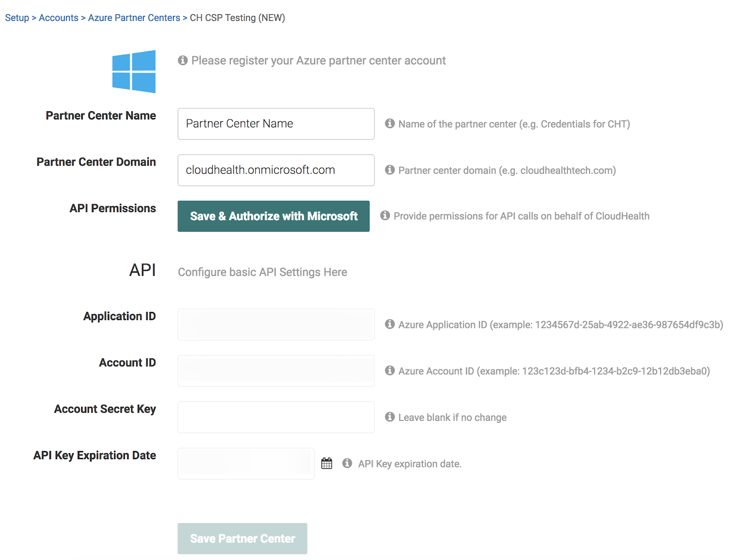Click the info icon beside Partner Center Name
The height and width of the screenshot is (560, 730).
(389, 124)
